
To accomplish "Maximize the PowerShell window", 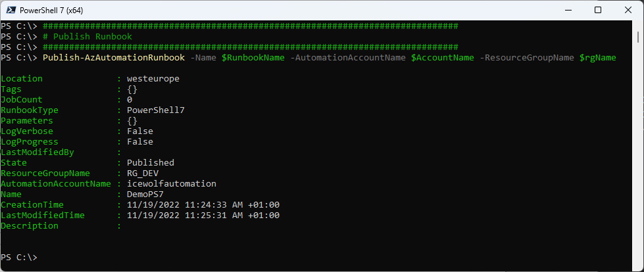I will click(598, 11).
